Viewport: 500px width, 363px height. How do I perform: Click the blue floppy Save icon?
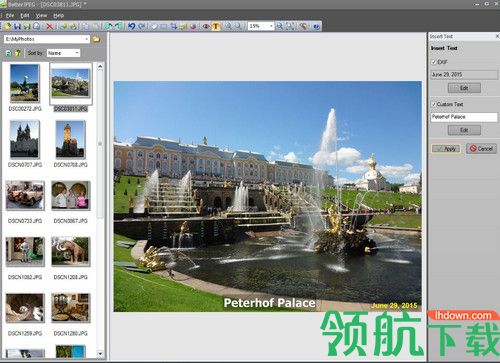pyautogui.click(x=17, y=26)
